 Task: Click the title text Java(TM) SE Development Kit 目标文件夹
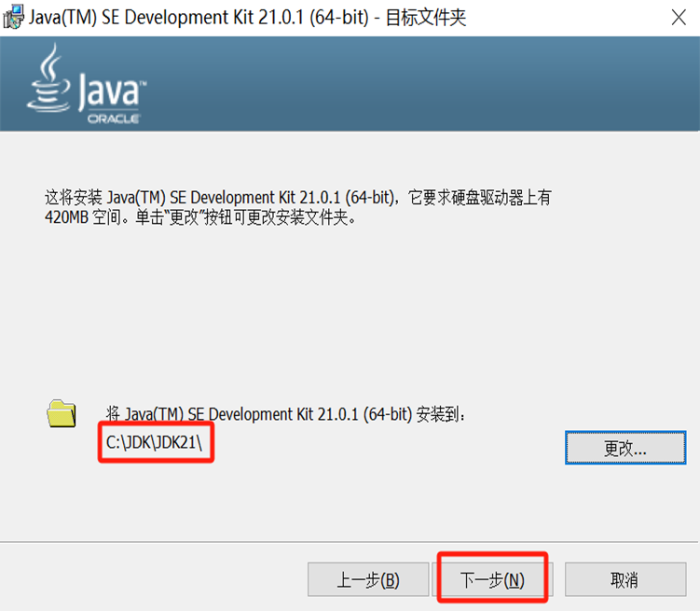click(x=247, y=18)
